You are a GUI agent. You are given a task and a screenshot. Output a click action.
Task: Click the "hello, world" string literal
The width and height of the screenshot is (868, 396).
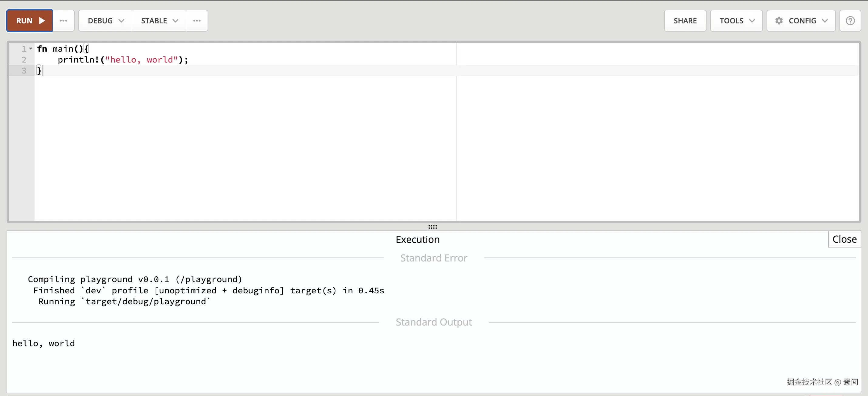tap(141, 60)
